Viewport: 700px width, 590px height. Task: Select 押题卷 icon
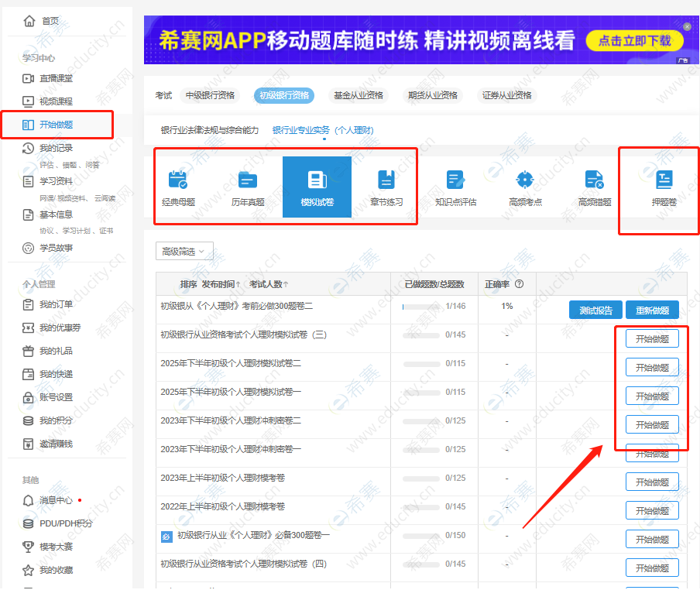pyautogui.click(x=664, y=180)
